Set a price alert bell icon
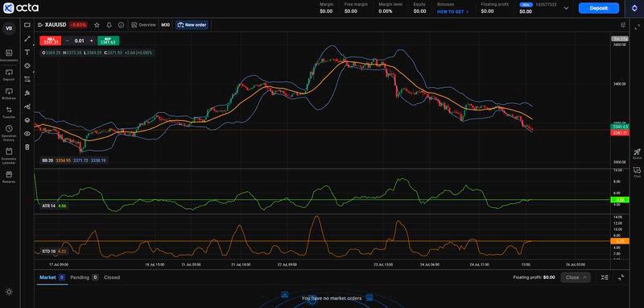Viewport: 644px width, 308px height. pos(109,25)
